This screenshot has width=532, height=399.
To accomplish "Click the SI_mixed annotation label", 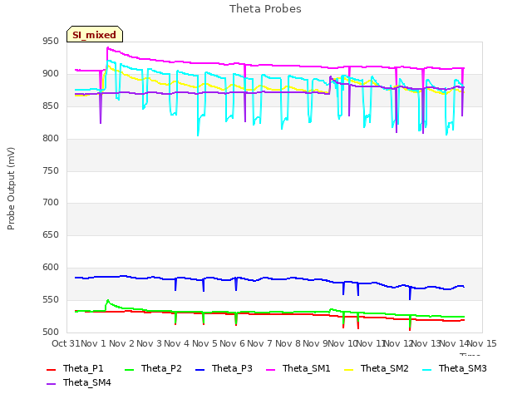I will [x=95, y=35].
